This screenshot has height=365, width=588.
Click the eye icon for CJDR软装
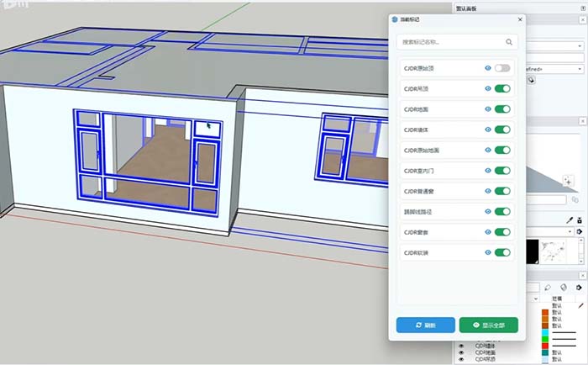pos(488,252)
